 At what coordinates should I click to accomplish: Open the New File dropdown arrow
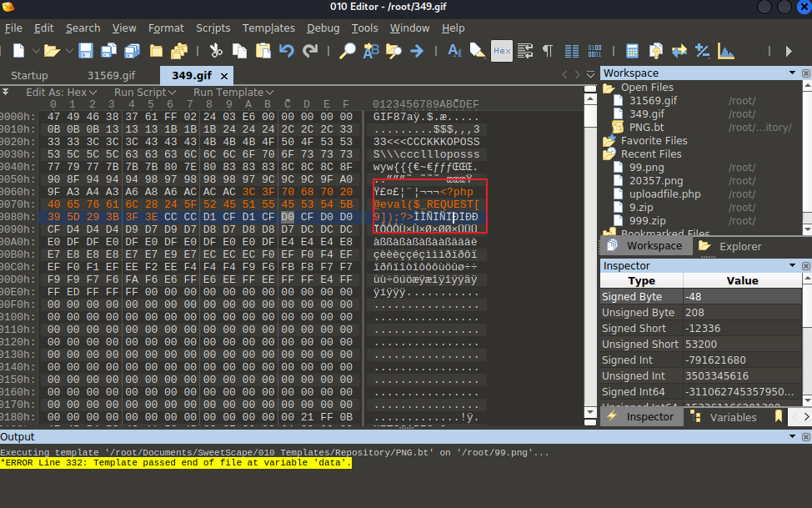point(36,51)
